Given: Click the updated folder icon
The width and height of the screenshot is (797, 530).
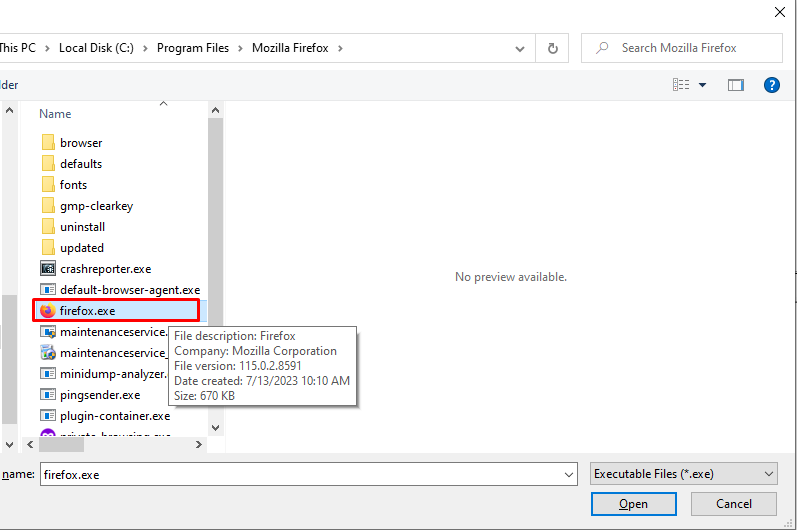Looking at the screenshot, I should click(x=48, y=247).
